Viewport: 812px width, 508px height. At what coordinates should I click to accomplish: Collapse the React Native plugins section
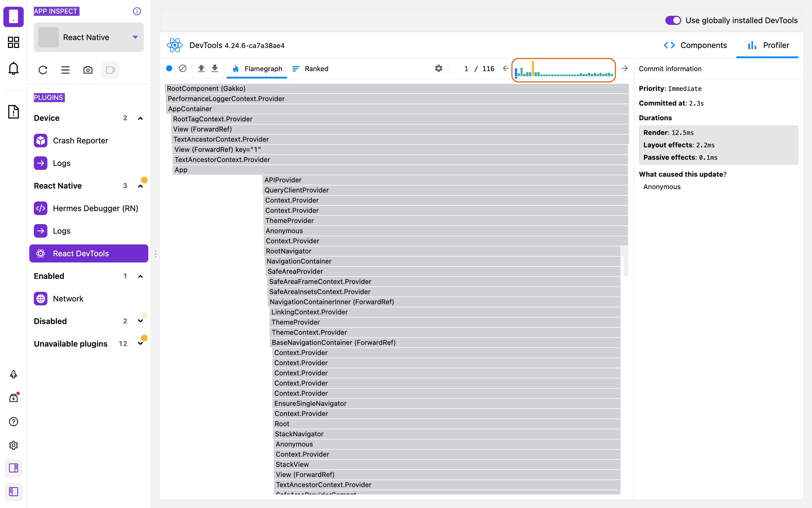[141, 186]
